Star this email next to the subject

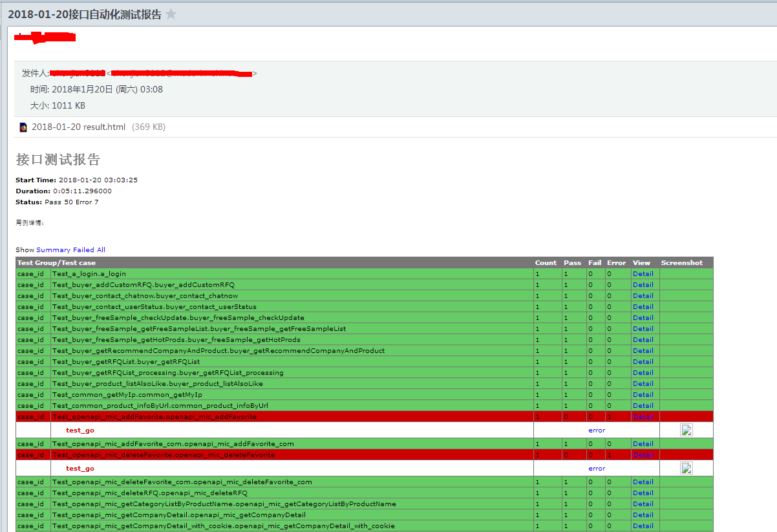(171, 14)
